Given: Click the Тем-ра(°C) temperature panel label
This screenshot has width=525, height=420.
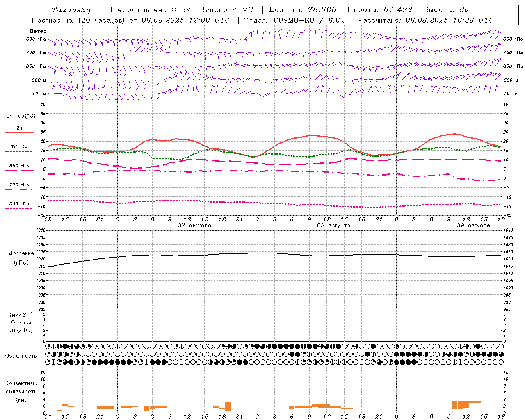Looking at the screenshot, I should tap(19, 116).
